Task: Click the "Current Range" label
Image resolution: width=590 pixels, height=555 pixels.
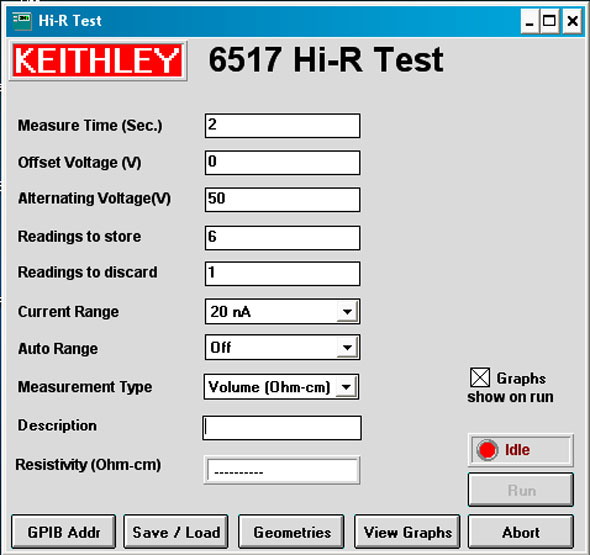Action: [x=68, y=312]
